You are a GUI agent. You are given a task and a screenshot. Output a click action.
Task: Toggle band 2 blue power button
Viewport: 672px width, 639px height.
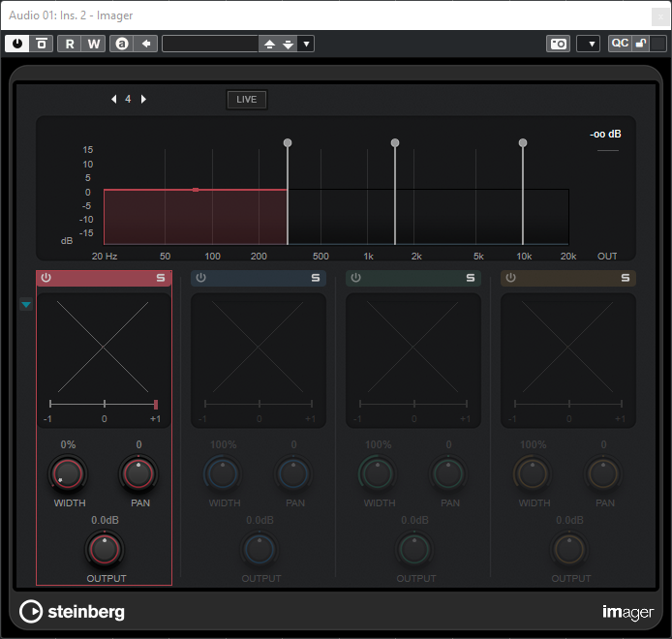[x=201, y=278]
